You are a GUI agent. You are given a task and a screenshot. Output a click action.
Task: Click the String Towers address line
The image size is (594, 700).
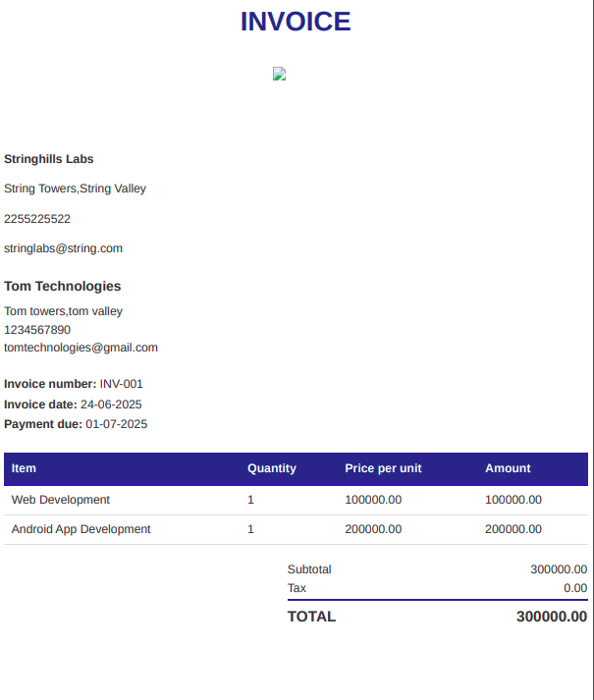pos(75,188)
